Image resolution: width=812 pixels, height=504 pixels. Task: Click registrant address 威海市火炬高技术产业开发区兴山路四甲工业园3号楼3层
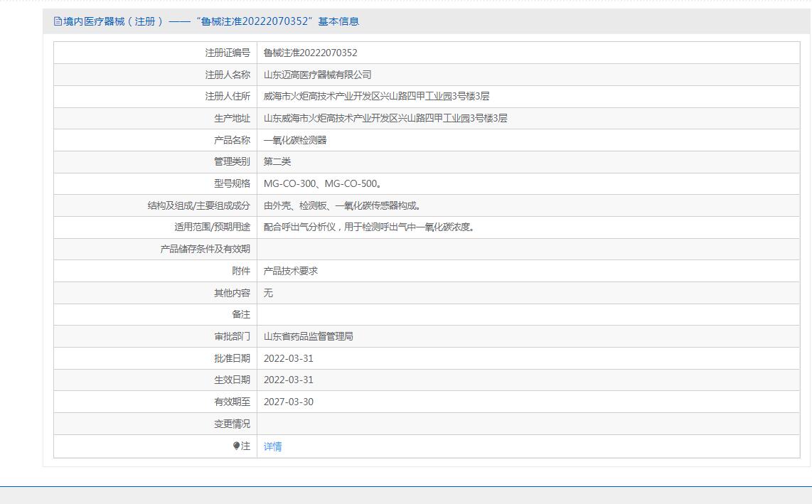pos(376,97)
